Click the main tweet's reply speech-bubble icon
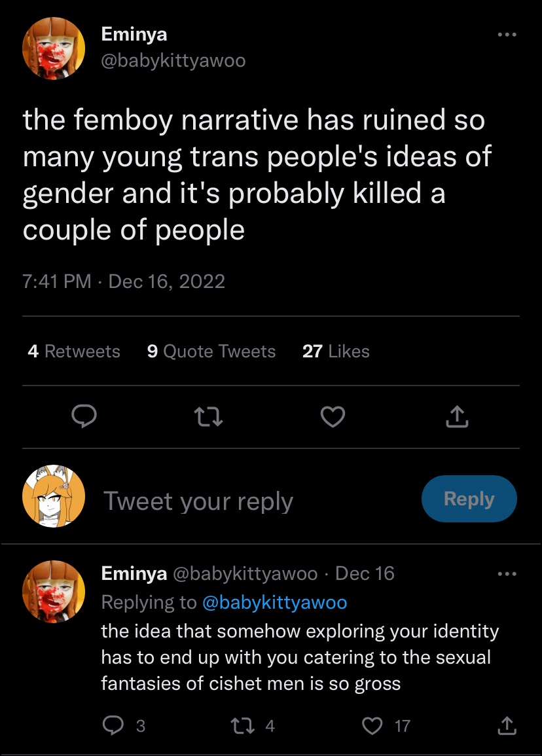Image resolution: width=542 pixels, height=756 pixels. tap(84, 416)
